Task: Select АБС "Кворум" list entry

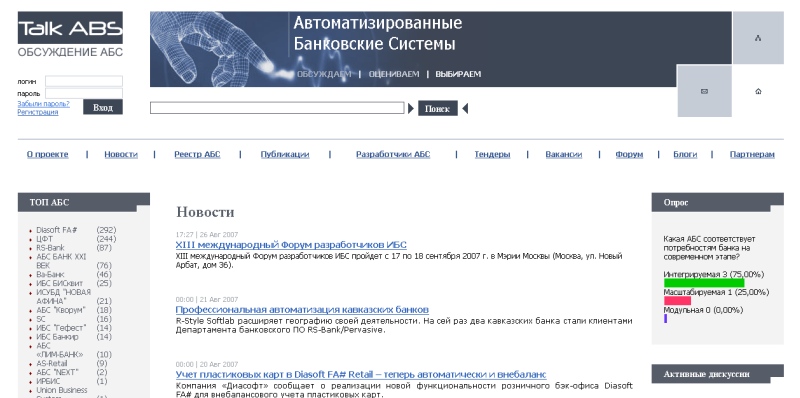Action: point(61,310)
